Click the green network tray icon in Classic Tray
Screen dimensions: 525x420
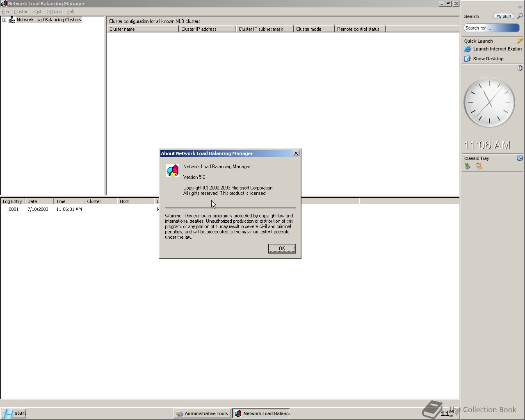click(467, 166)
